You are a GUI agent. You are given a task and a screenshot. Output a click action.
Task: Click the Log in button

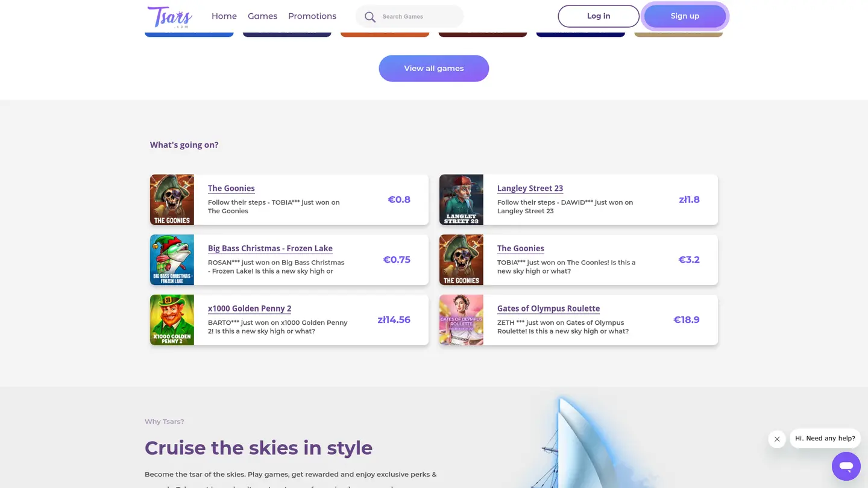pyautogui.click(x=599, y=16)
